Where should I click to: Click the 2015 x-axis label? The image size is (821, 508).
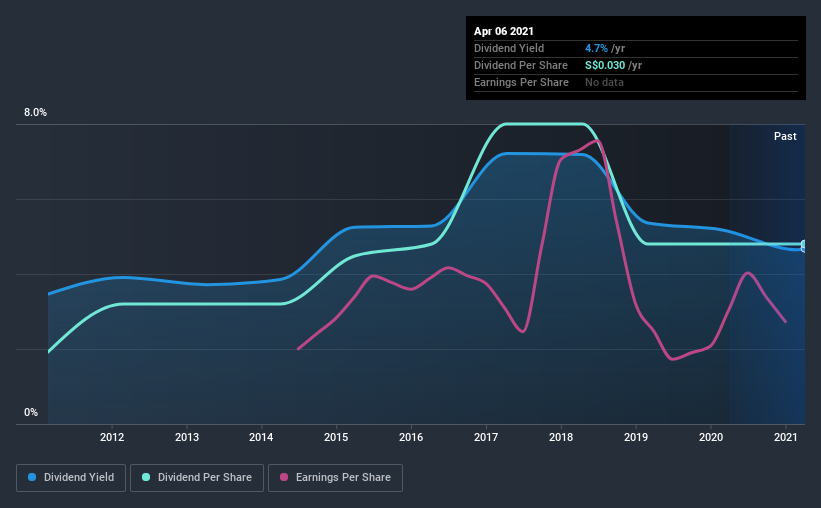point(336,437)
